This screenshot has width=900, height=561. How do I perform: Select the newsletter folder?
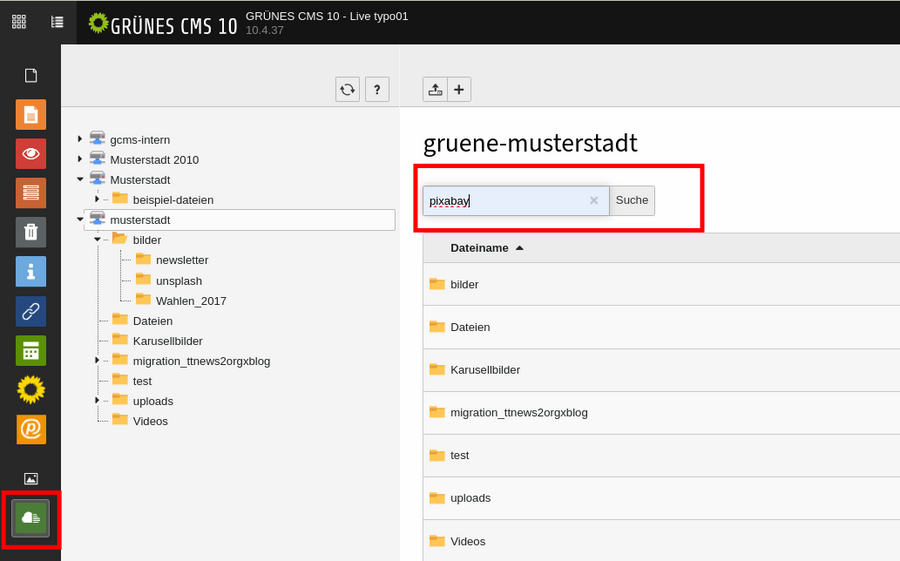point(182,260)
